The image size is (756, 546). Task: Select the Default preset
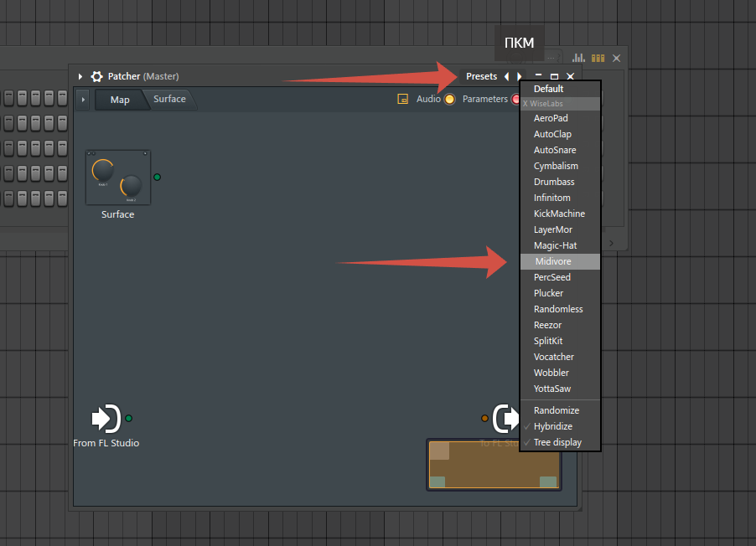tap(560, 89)
